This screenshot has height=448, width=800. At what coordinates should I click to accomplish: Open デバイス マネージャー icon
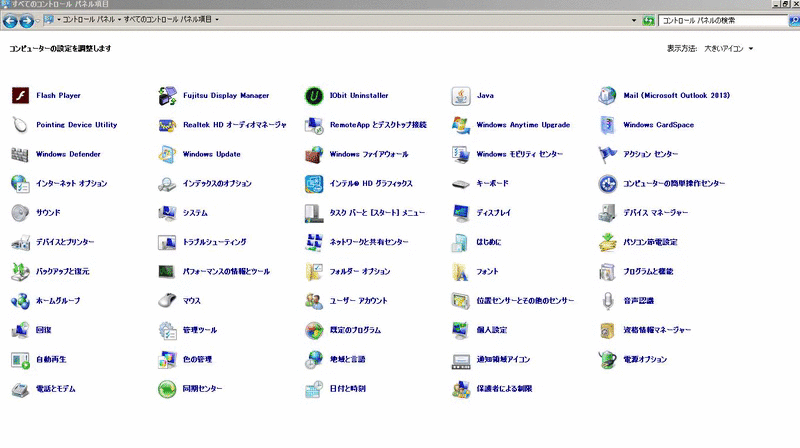click(607, 213)
